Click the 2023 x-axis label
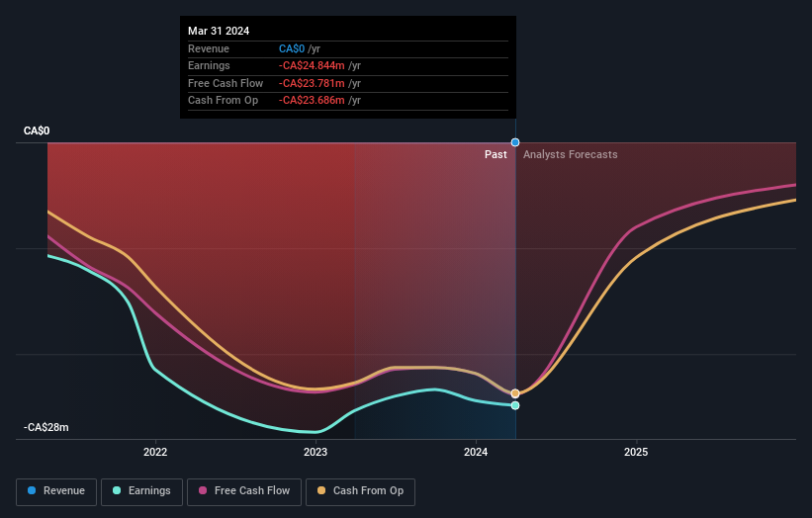The image size is (812, 518). coord(316,453)
